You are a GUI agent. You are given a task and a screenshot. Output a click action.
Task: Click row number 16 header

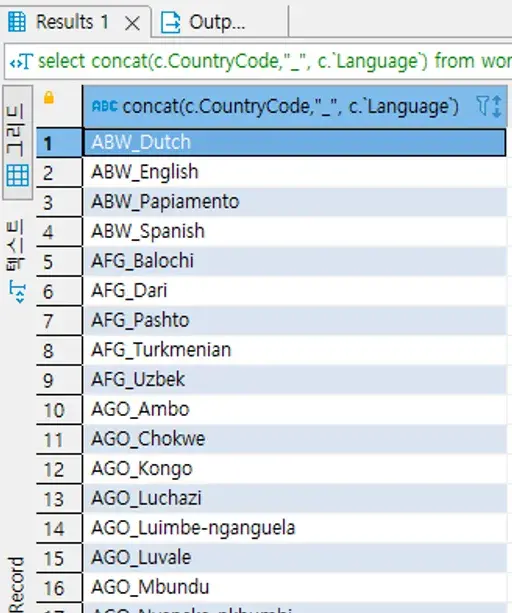59,588
